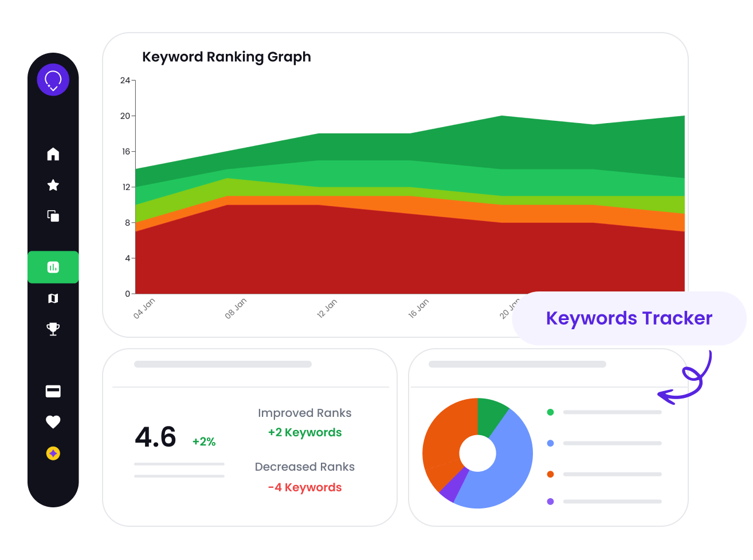Open the trophy icon in sidebar
This screenshot has height=560, width=753.
click(53, 329)
